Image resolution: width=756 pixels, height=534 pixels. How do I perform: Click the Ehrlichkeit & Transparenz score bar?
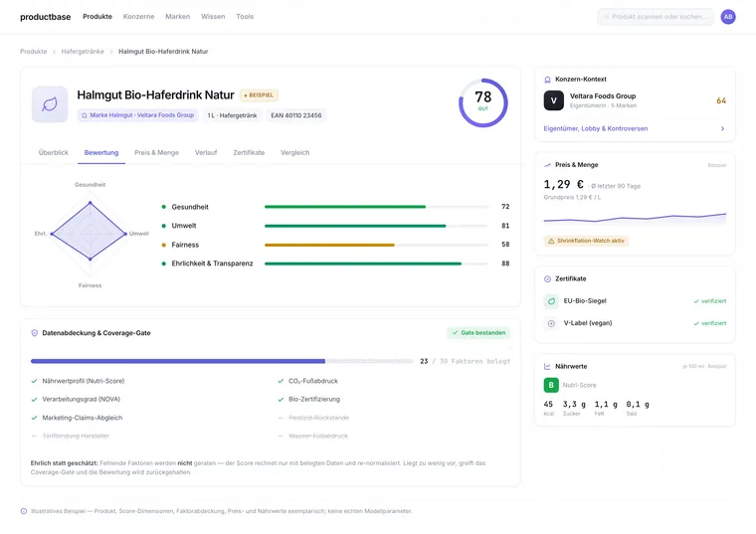click(376, 264)
